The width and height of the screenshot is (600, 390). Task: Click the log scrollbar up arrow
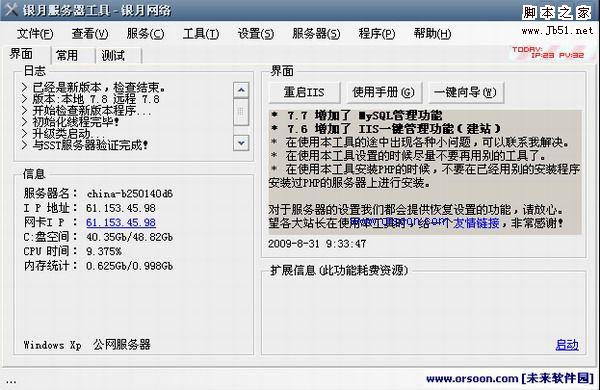click(x=241, y=90)
